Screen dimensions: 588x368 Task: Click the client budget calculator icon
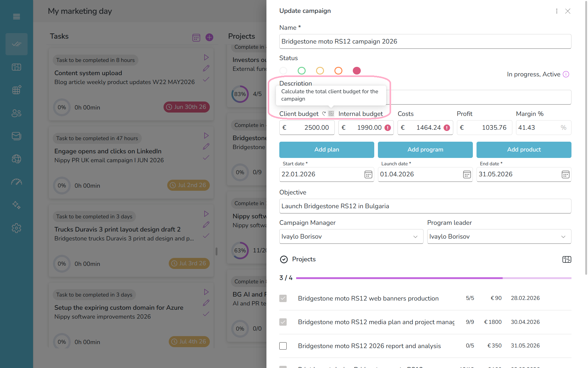pos(331,113)
